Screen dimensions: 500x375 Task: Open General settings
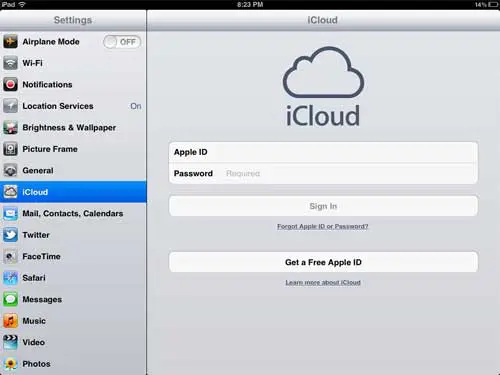(x=73, y=171)
